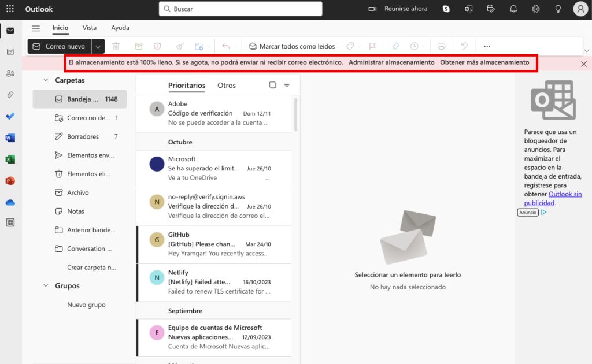The image size is (592, 364).
Task: Toggle the select all messages checkbox icon
Action: pos(273,85)
